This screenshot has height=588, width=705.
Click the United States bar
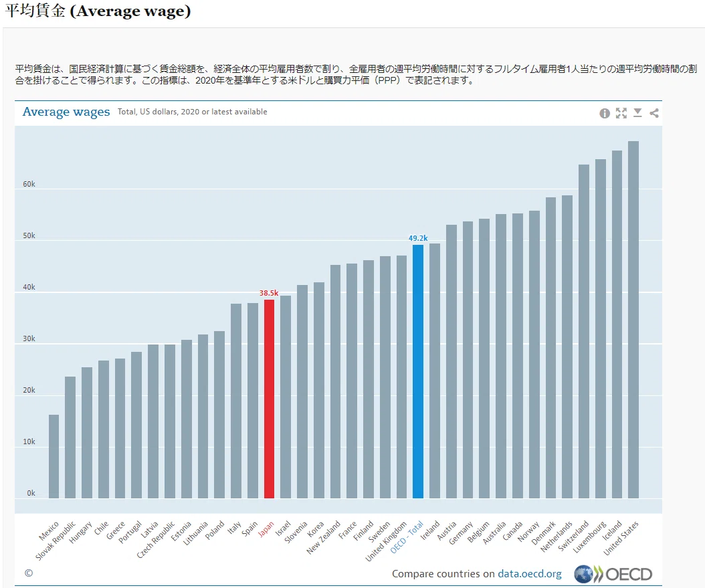633,320
